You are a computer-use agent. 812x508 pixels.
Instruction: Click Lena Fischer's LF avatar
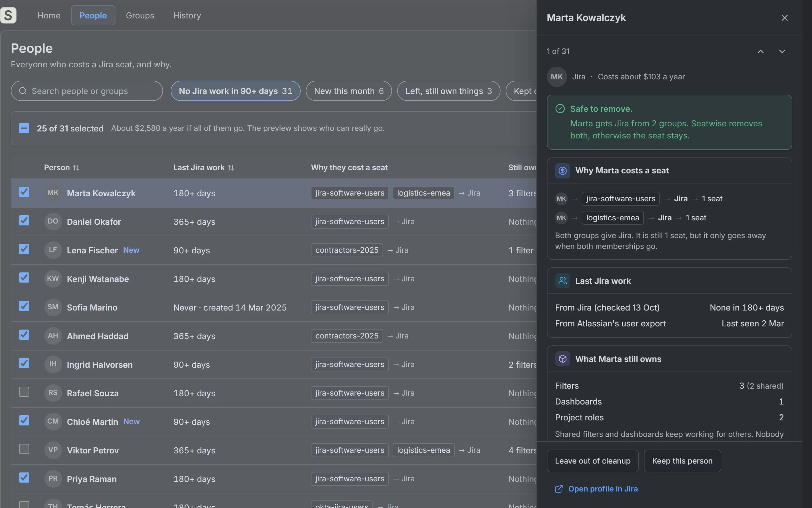(53, 250)
